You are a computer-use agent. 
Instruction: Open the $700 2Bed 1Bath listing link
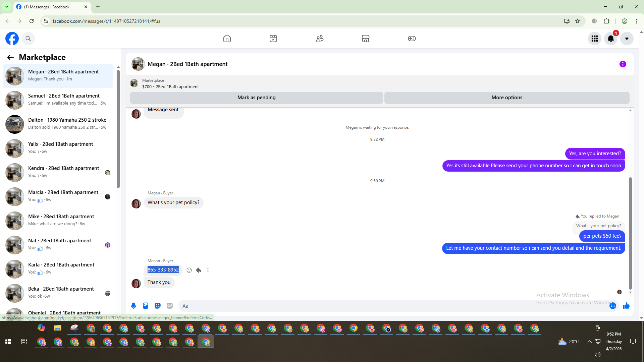(170, 86)
